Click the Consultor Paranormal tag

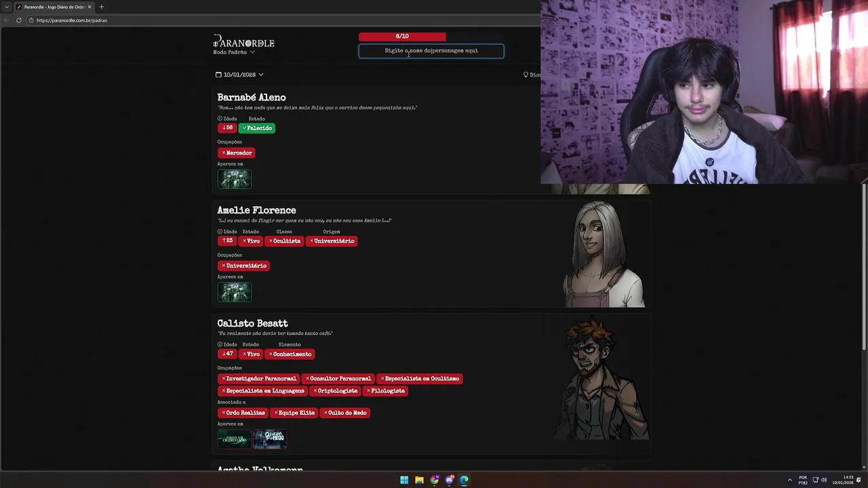[338, 379]
